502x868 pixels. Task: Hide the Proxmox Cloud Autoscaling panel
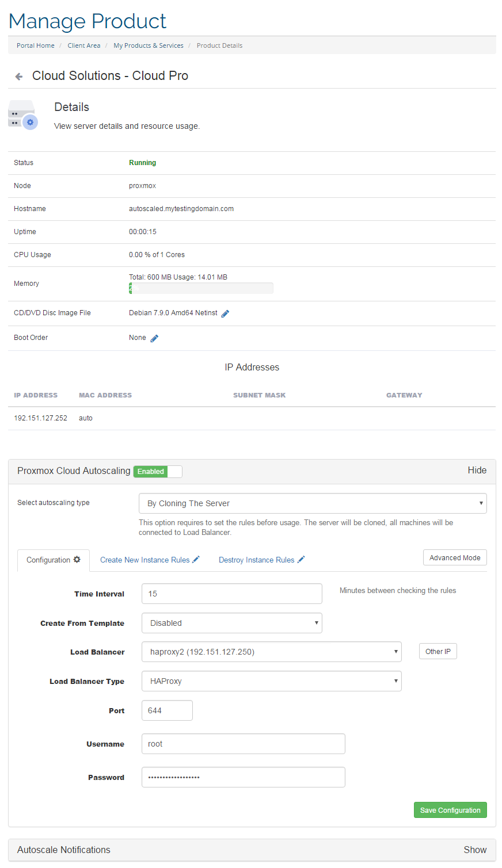[x=477, y=471]
